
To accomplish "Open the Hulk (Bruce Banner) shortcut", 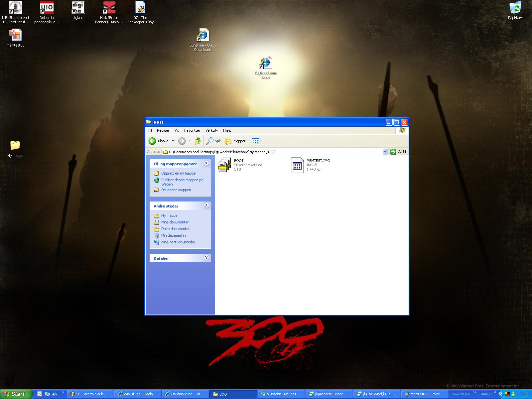I will [109, 13].
